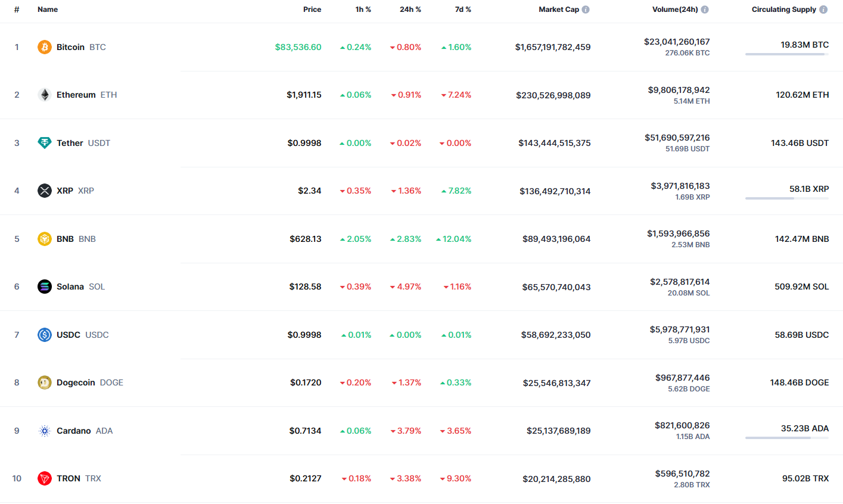Open the Market Cap info icon

click(x=586, y=10)
